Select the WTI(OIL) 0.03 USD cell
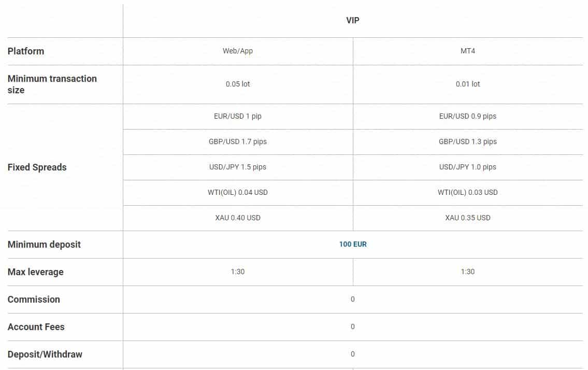The image size is (588, 370). click(468, 192)
